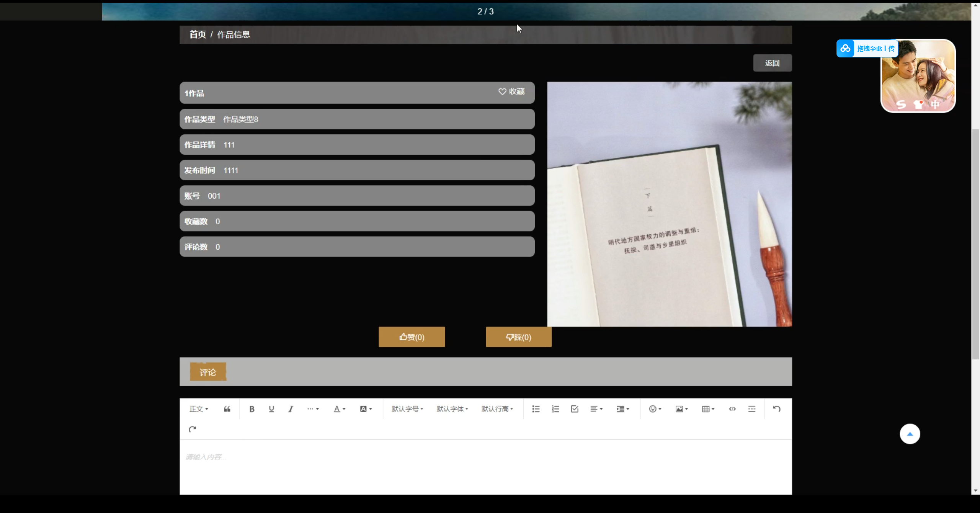Image resolution: width=980 pixels, height=513 pixels.
Task: Click the 返回 back button
Action: [x=772, y=63]
